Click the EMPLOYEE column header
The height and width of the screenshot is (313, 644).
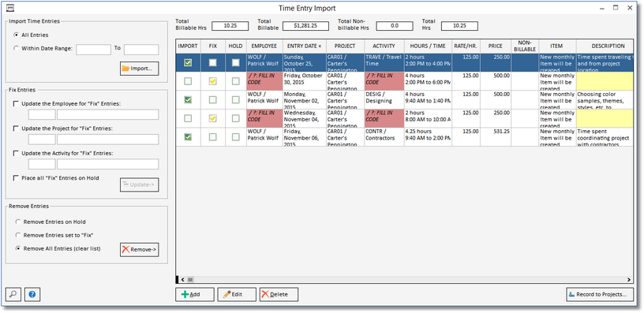click(x=264, y=46)
